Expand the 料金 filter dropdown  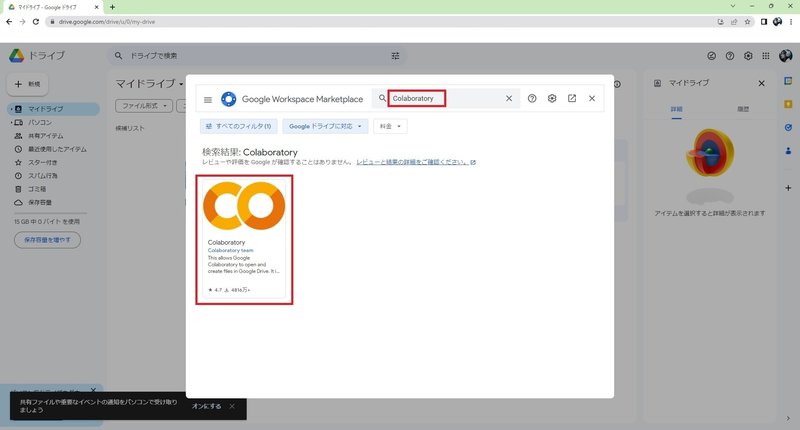pyautogui.click(x=390, y=126)
